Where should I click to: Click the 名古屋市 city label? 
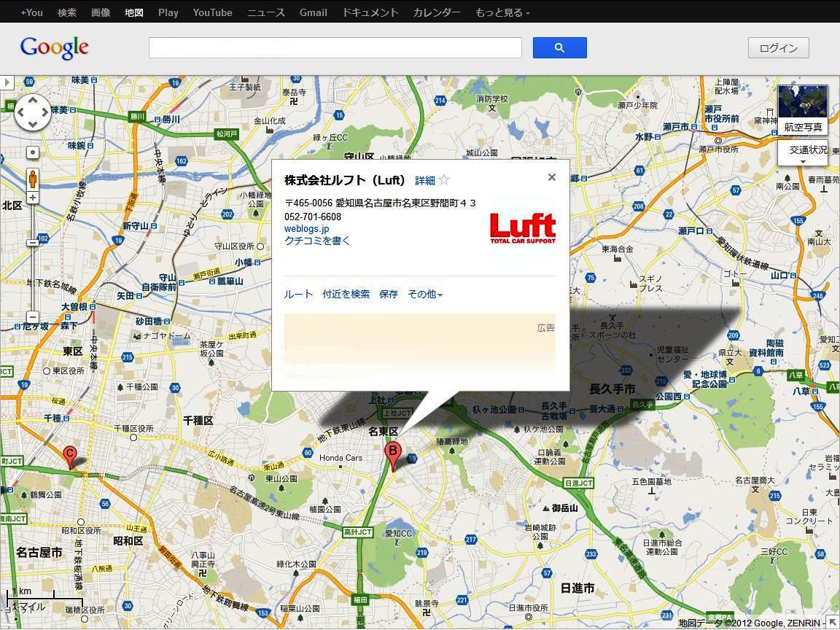[x=39, y=552]
